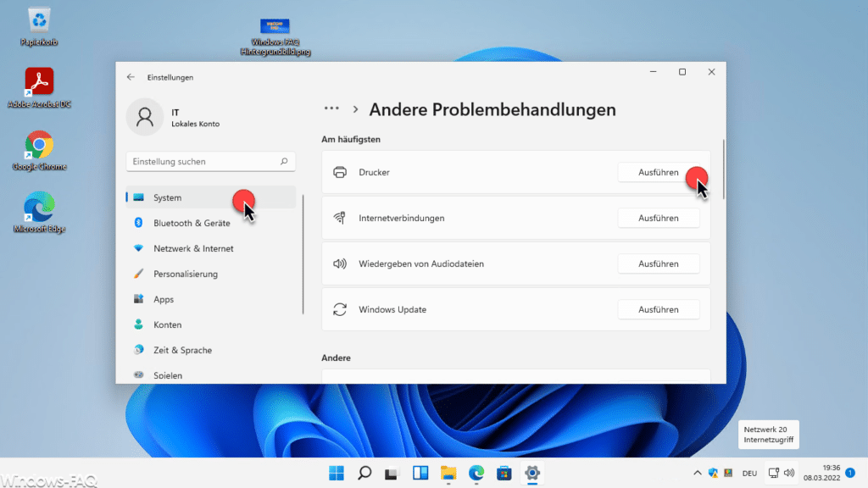Open Spielen settings category

pos(211,375)
